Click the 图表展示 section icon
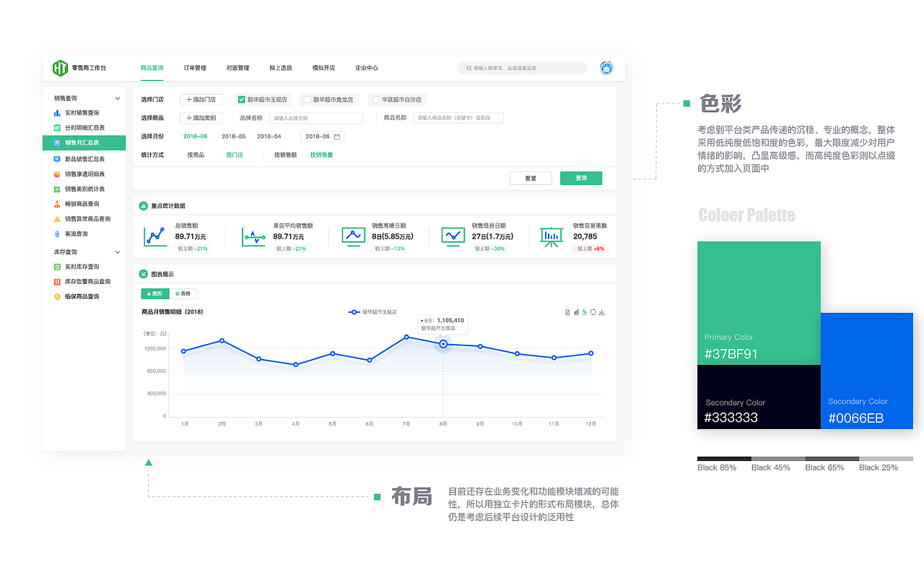Image resolution: width=924 pixels, height=578 pixels. tap(143, 274)
